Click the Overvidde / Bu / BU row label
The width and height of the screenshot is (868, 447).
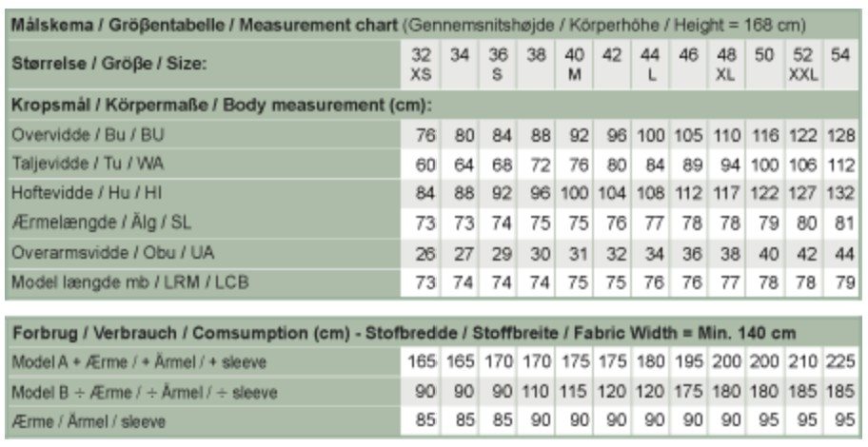click(88, 135)
